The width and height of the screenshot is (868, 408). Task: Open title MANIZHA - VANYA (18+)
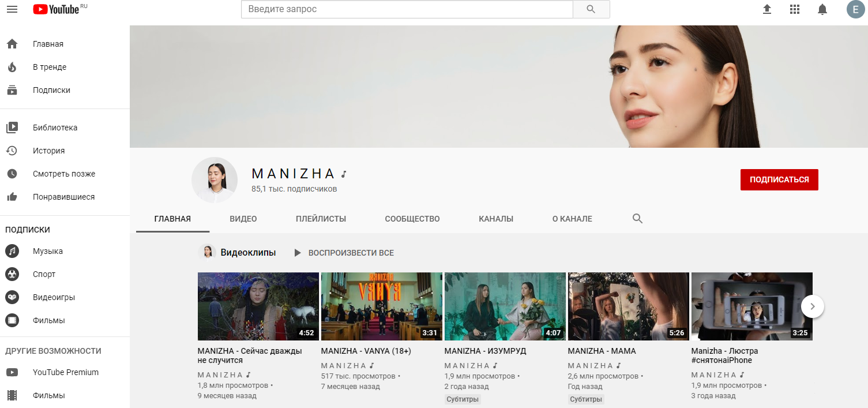(366, 351)
